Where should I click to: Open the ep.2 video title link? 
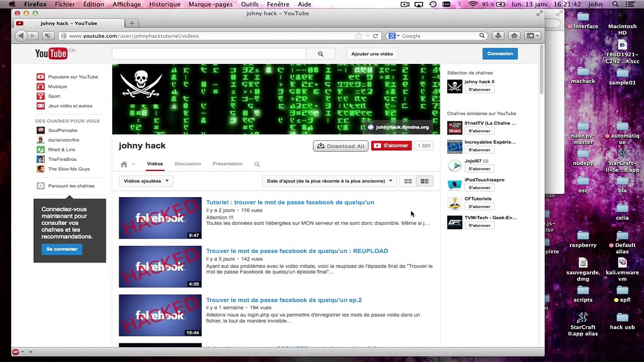(284, 300)
